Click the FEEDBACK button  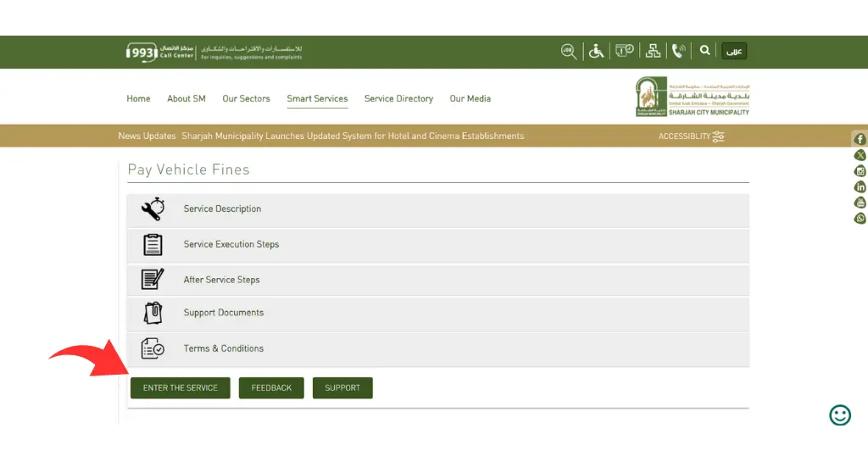pyautogui.click(x=271, y=387)
